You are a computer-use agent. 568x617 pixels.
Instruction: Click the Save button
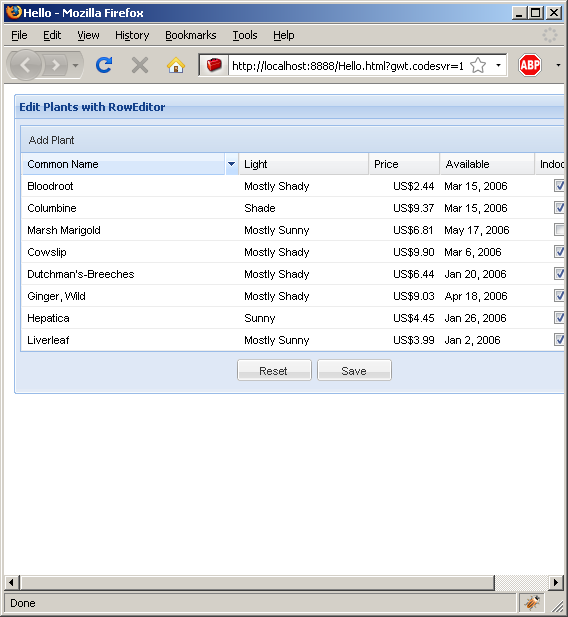point(354,370)
